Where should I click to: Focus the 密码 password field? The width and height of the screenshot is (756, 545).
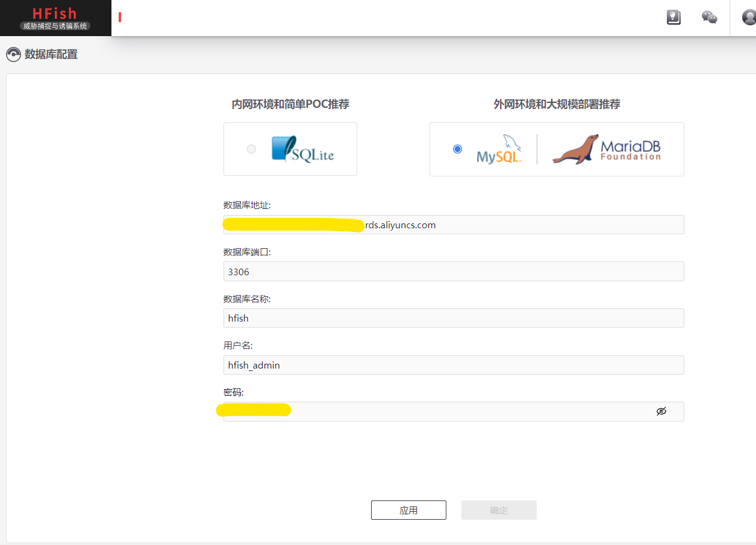click(x=454, y=411)
